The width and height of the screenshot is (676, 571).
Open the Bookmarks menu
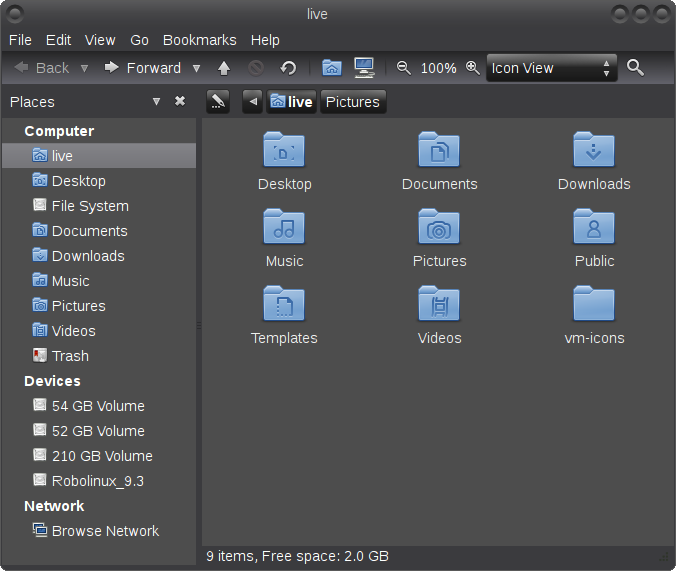(200, 40)
